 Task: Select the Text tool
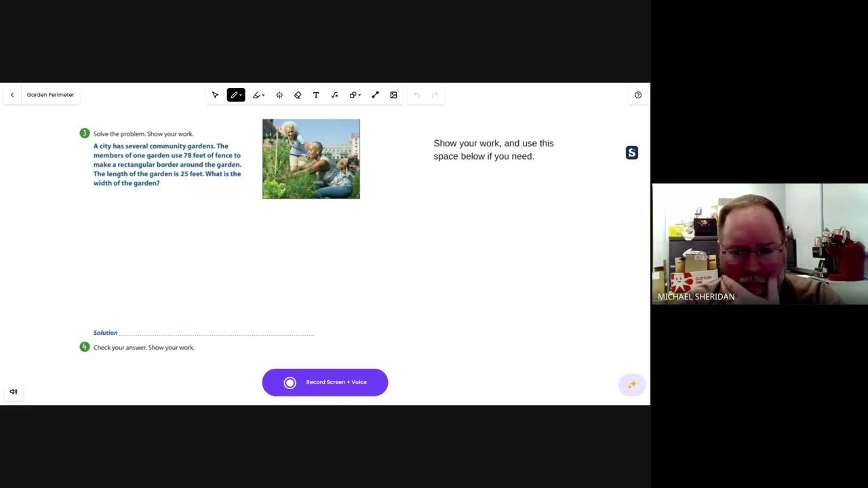pyautogui.click(x=316, y=95)
